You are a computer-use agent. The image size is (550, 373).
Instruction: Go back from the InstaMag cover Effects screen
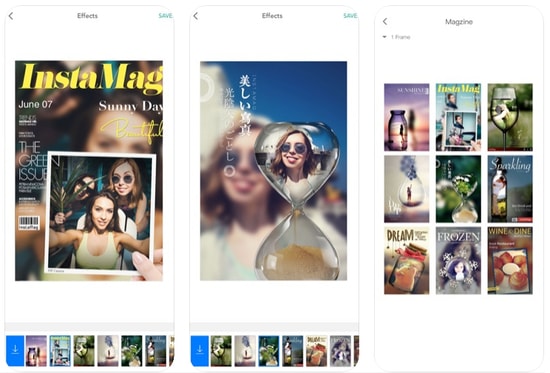tap(11, 16)
